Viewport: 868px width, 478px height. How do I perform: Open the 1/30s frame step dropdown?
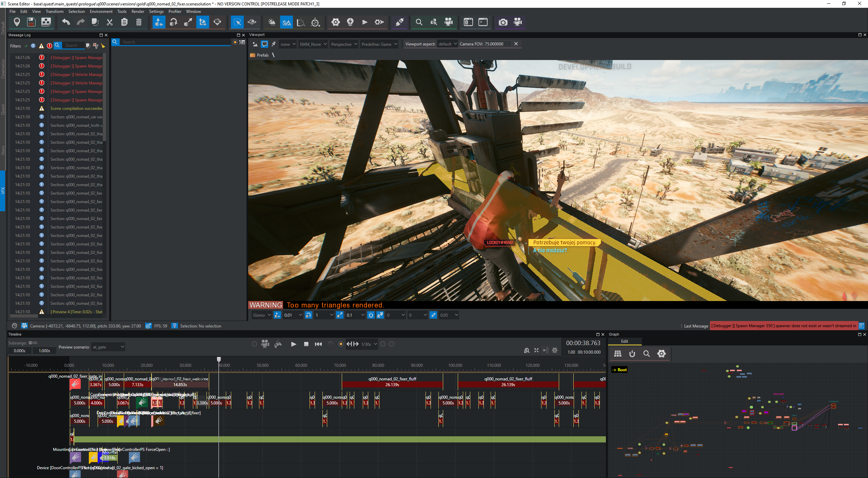pos(369,344)
